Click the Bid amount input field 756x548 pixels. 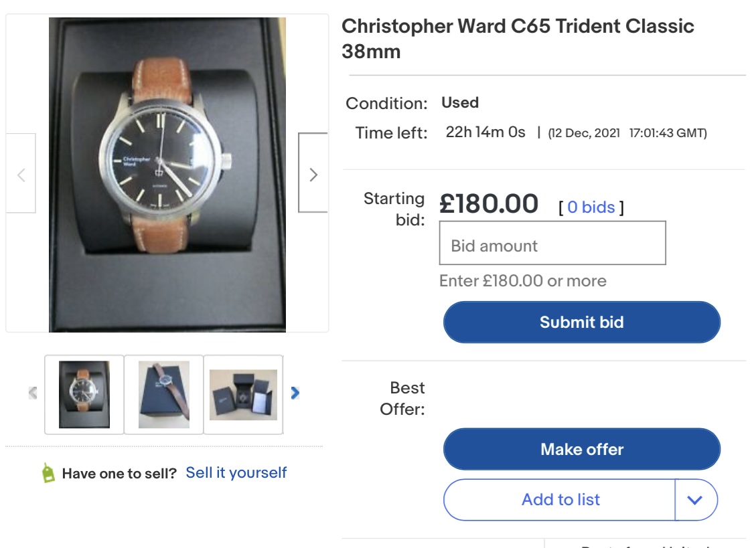552,246
